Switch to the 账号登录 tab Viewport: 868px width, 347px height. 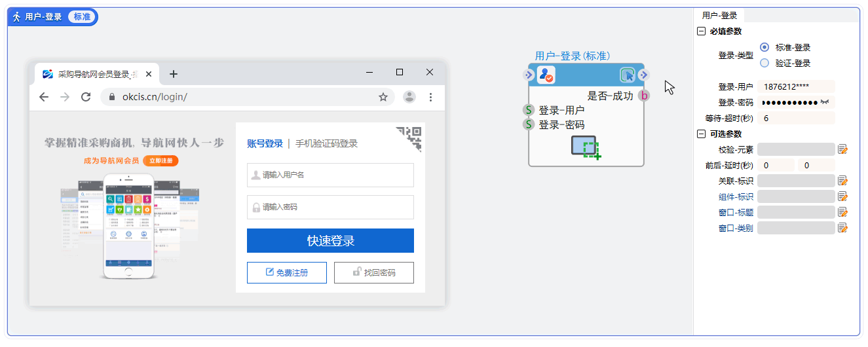coord(265,143)
